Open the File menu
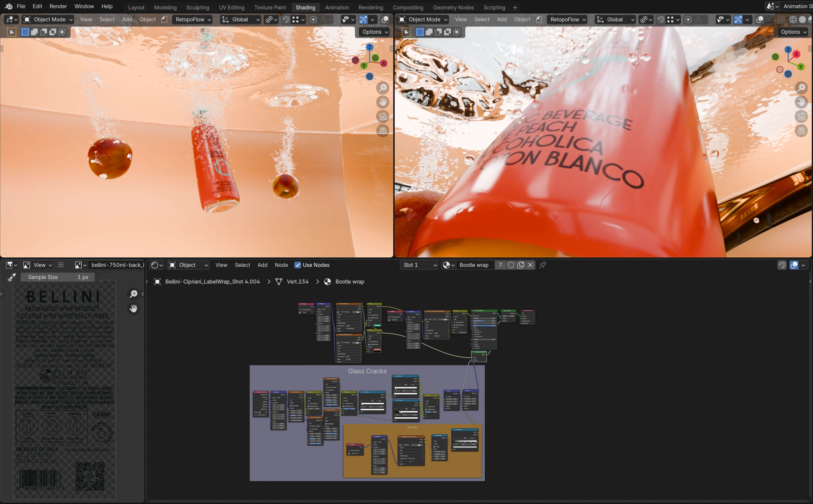The height and width of the screenshot is (504, 813). [x=21, y=6]
